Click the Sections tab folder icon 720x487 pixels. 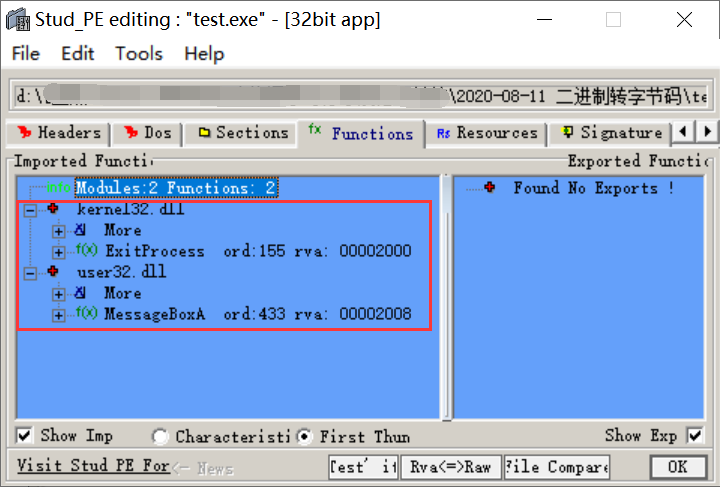[204, 133]
